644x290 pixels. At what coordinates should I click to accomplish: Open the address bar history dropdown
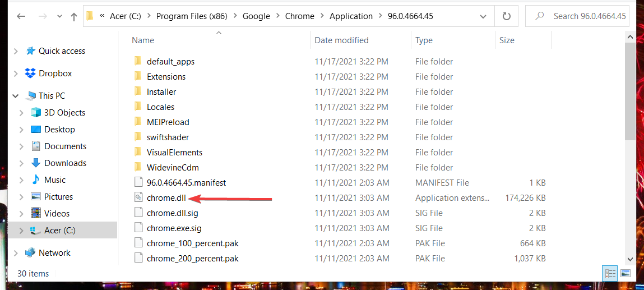point(483,16)
